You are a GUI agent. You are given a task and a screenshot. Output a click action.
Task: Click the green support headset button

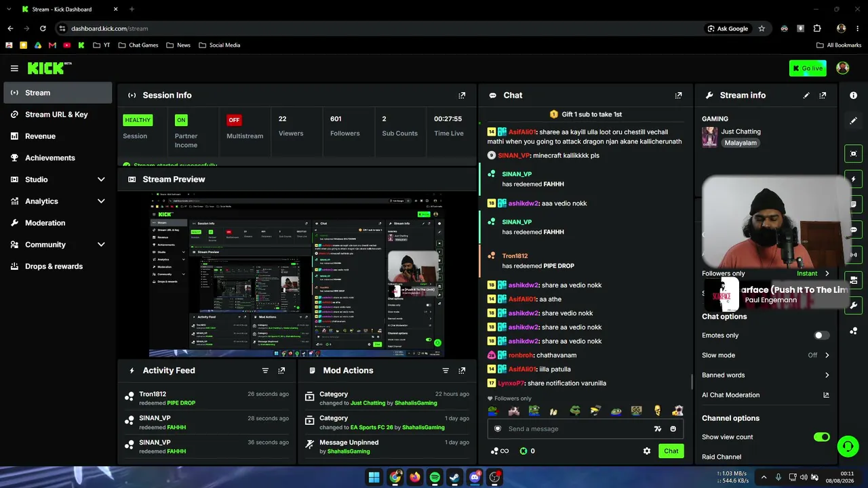point(848,446)
